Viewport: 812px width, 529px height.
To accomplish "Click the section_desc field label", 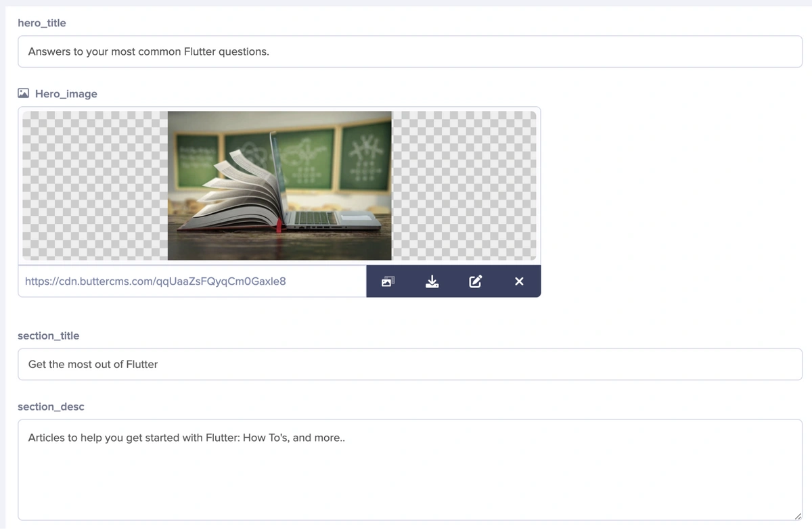I will coord(51,407).
